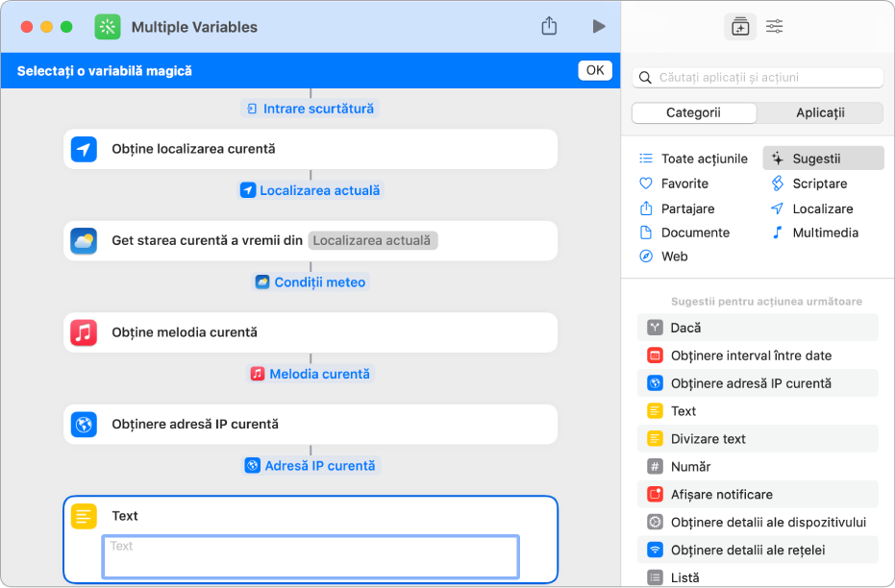Open the action library panel icon
Screen dimensions: 895x588
pyautogui.click(x=740, y=27)
